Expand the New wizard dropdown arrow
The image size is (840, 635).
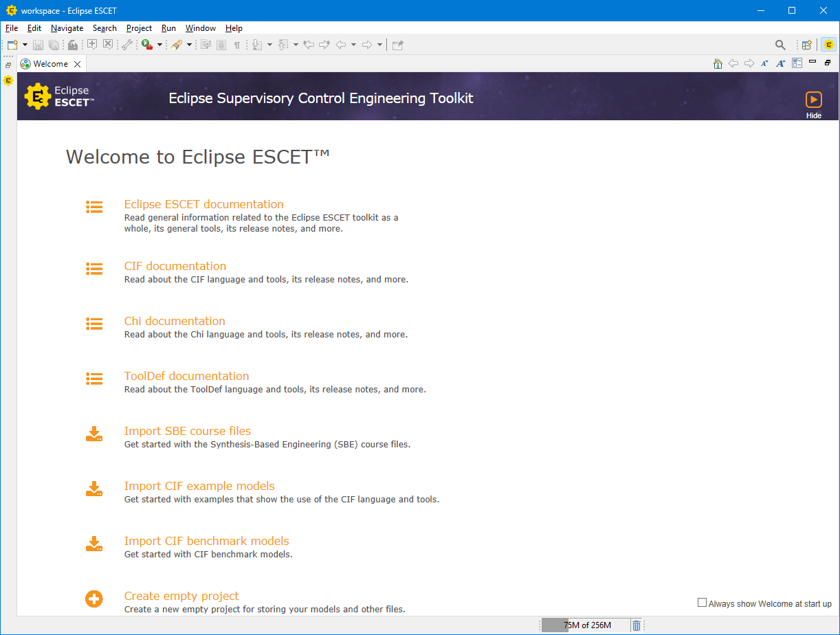25,45
